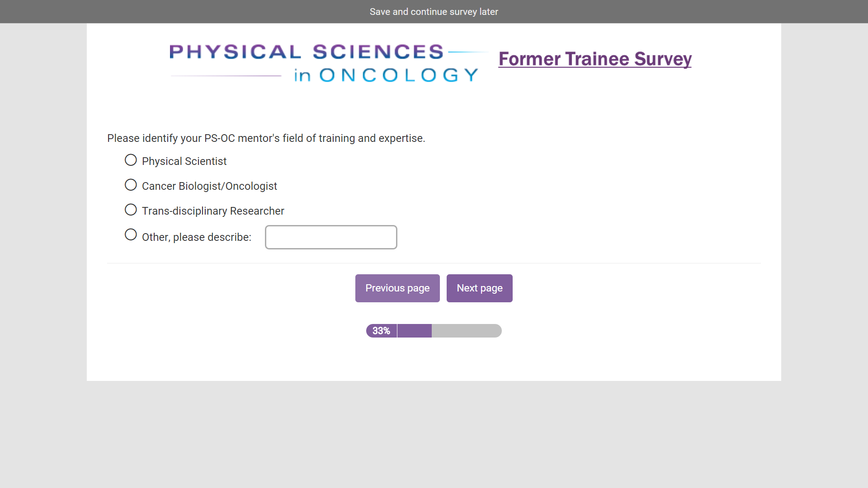Image resolution: width=868 pixels, height=488 pixels.
Task: Select the Other radio button circle
Action: 131,235
